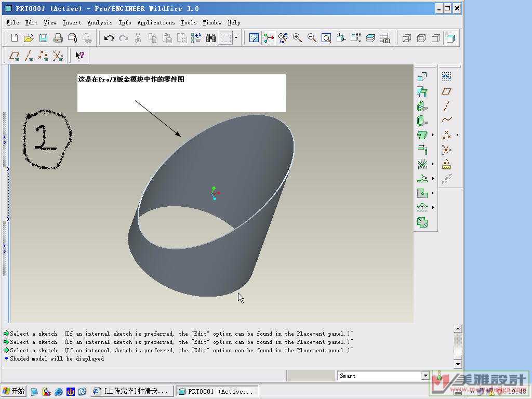Viewport: 532px width, 399px height.
Task: Expand the Datum Point flyout arrow
Action: (x=457, y=135)
